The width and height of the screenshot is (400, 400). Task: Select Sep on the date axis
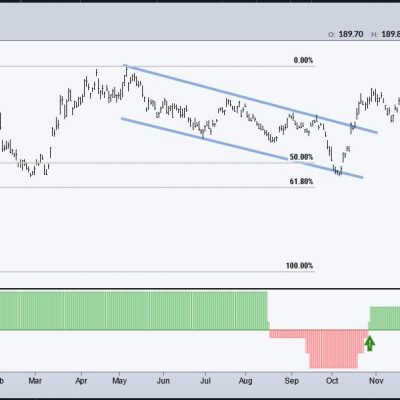coord(292,381)
